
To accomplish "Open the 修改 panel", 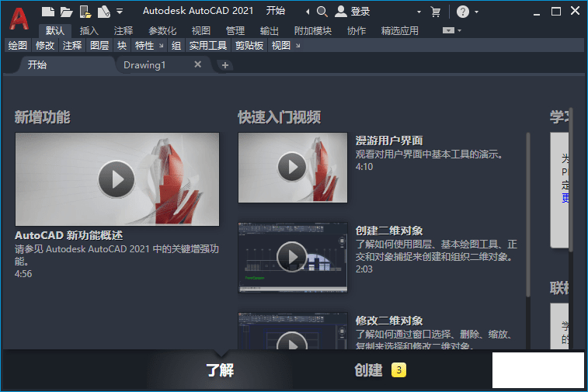I will (45, 45).
